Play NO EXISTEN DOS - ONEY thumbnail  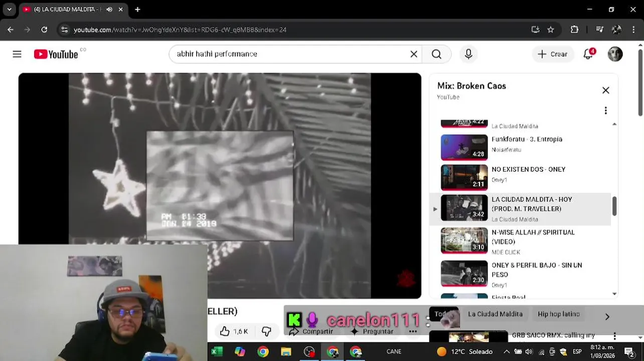click(x=464, y=176)
